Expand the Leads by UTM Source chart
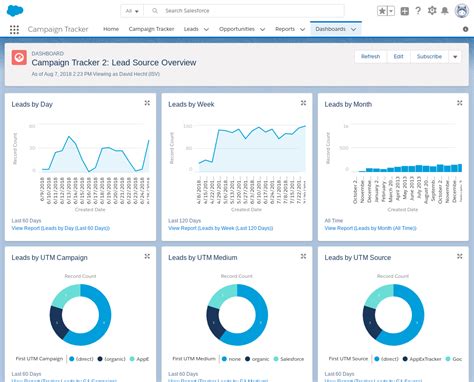Screen dimensions: 474x382 coord(460,256)
